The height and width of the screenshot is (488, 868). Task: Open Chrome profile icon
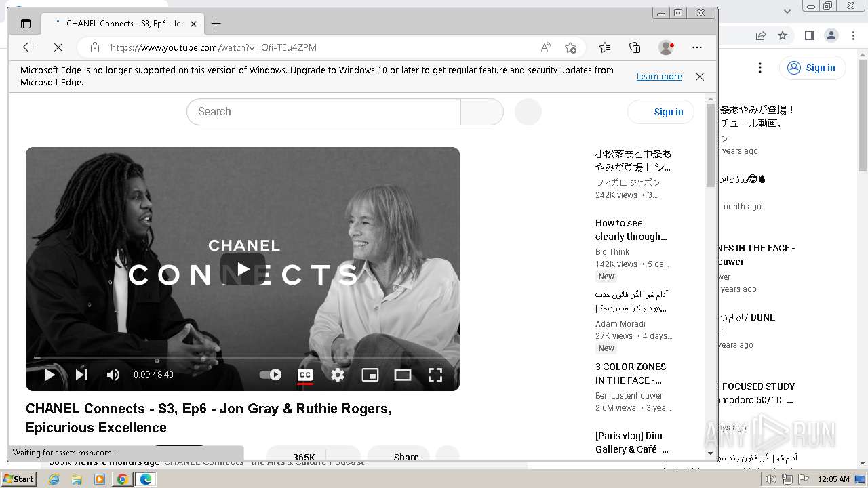pos(831,35)
